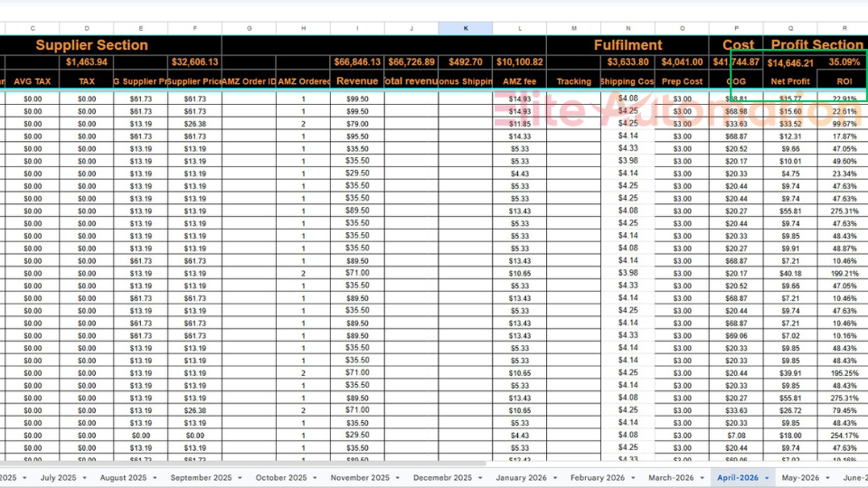Open the February 2026 sheet tab

[x=598, y=477]
